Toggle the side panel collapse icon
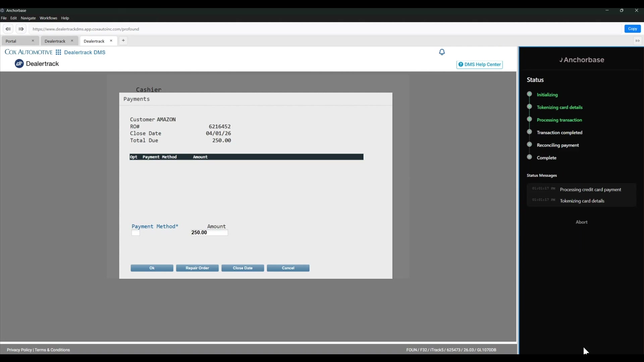The image size is (644, 362). pyautogui.click(x=637, y=41)
